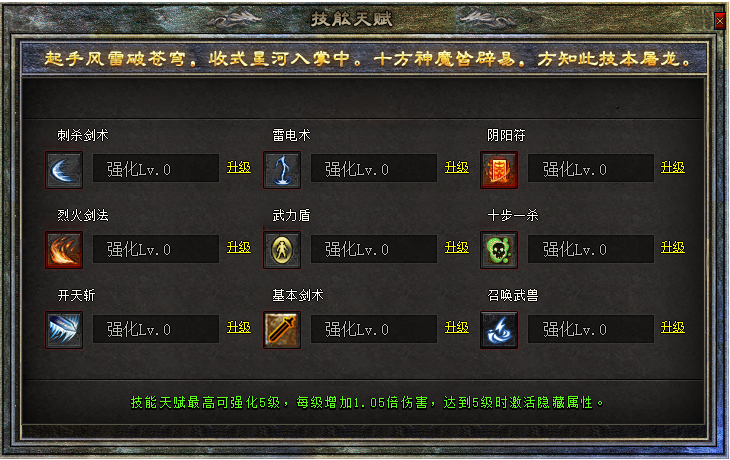Click the 强化Lv.0 field for 雷电术

pyautogui.click(x=374, y=169)
